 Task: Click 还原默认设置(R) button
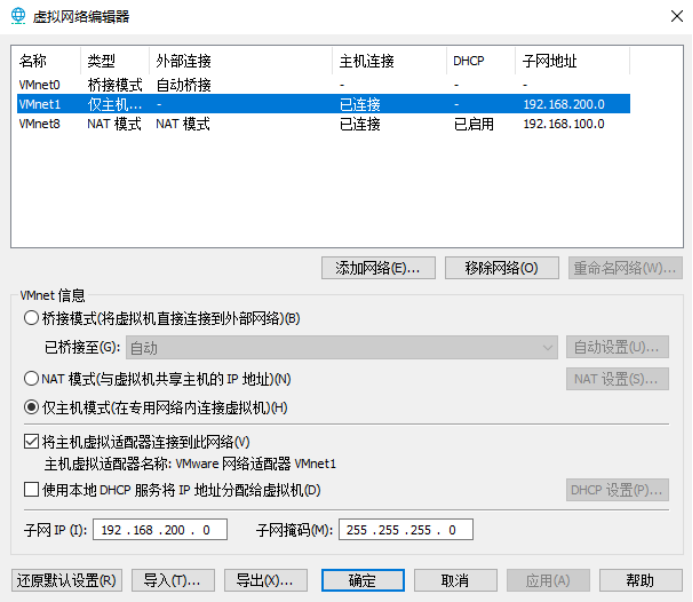click(67, 580)
